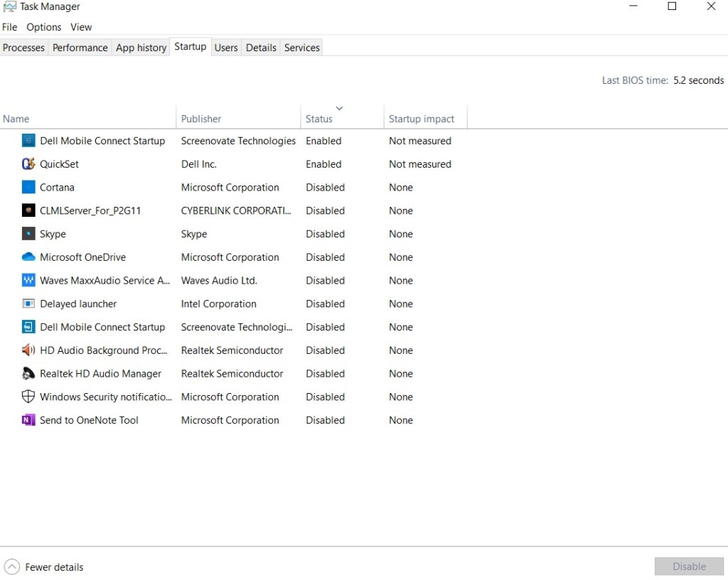Collapse view using Fewer details arrow

[x=12, y=567]
